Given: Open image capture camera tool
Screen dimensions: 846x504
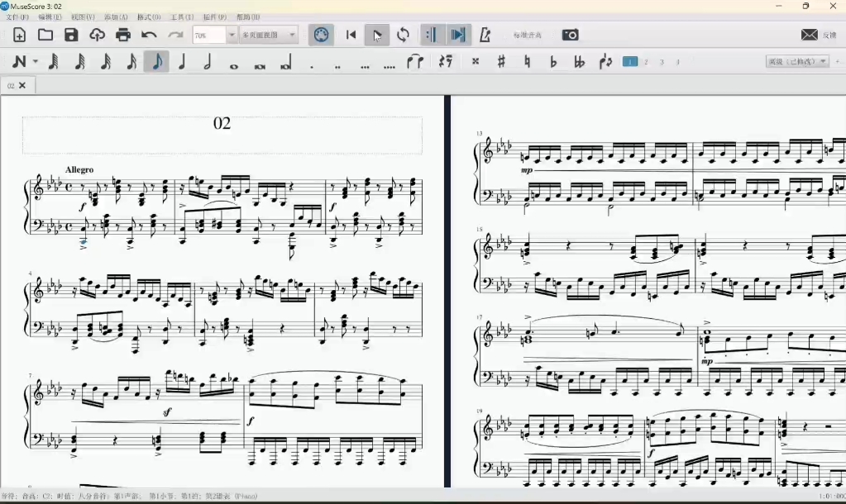Looking at the screenshot, I should click(571, 35).
